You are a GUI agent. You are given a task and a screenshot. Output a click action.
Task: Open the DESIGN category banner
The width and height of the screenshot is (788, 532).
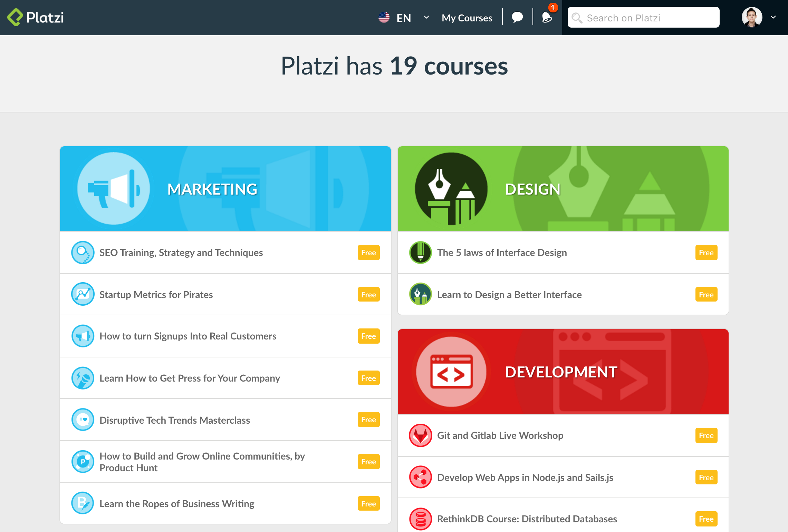click(563, 189)
